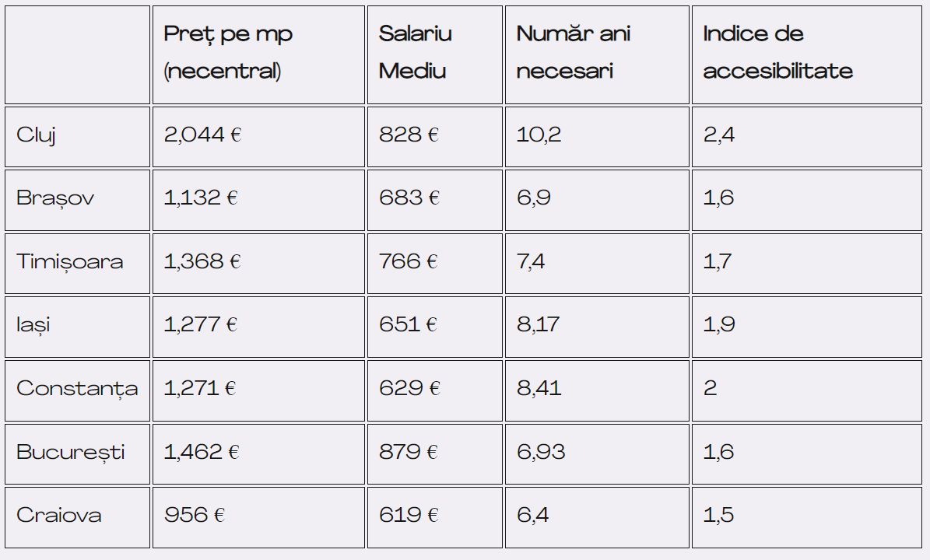Screen dimensions: 930x560
Task: Select the 2,044 € price cell
Action: click(258, 137)
